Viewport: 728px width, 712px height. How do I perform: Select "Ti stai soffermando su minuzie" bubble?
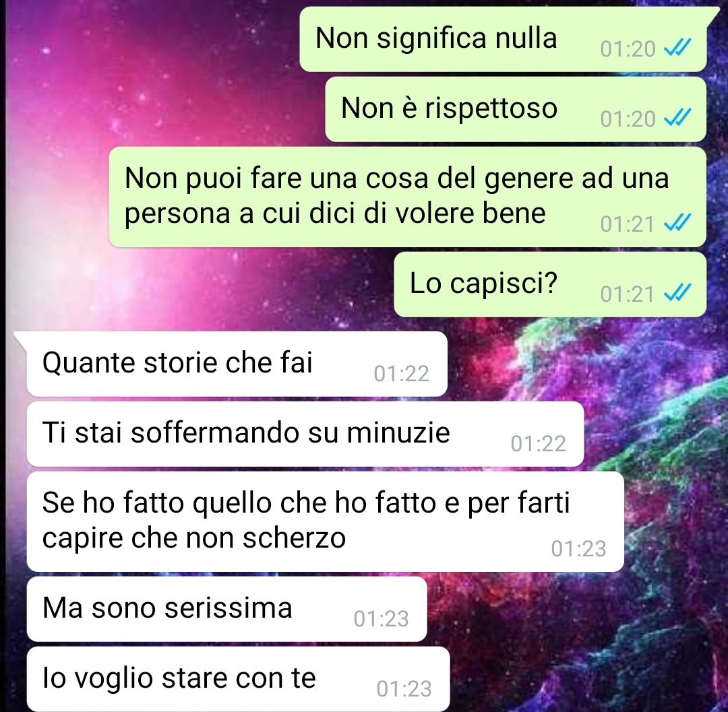[305, 434]
